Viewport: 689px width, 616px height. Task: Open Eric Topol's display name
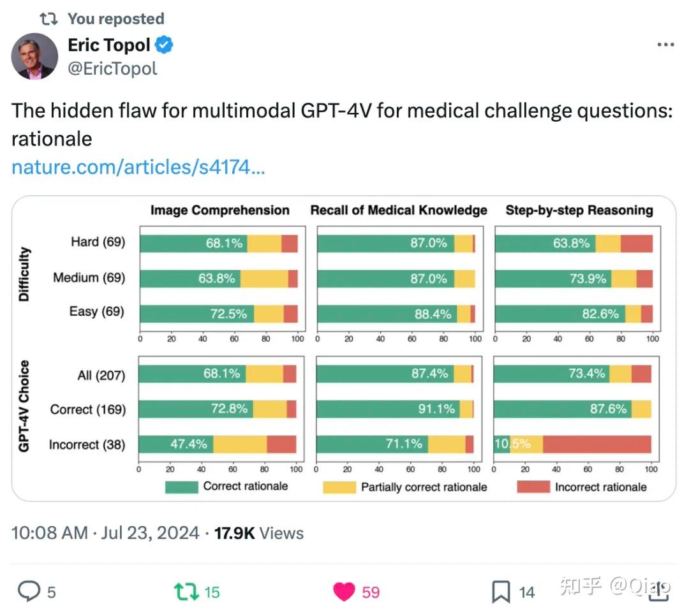108,45
